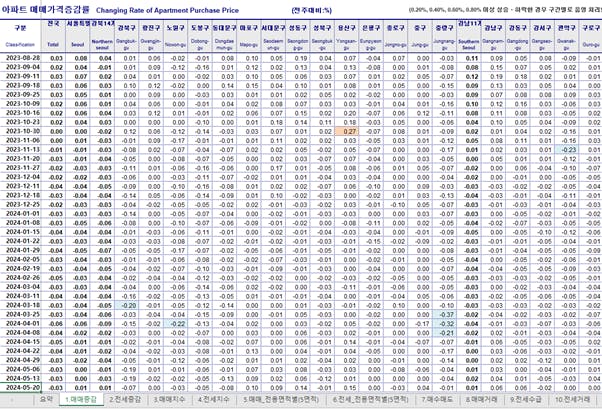Select the 강남구 Gangnam-gu column header
Screen dimensions: 602x409
(493, 36)
